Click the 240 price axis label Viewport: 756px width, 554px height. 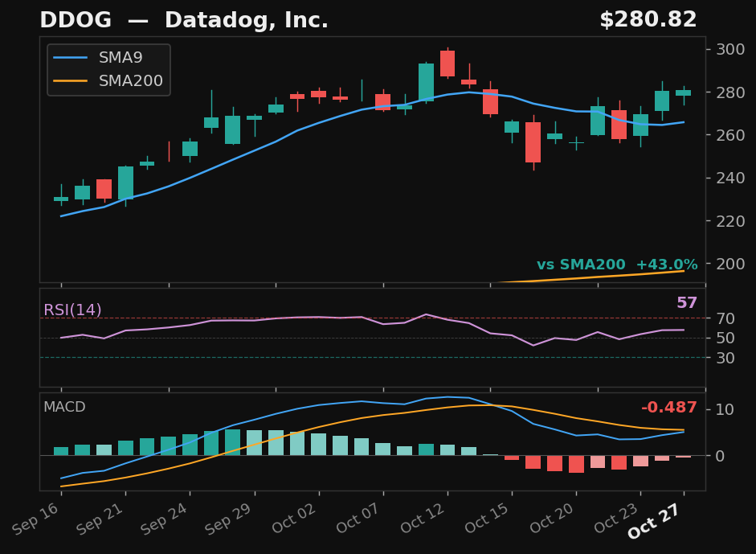(x=730, y=178)
